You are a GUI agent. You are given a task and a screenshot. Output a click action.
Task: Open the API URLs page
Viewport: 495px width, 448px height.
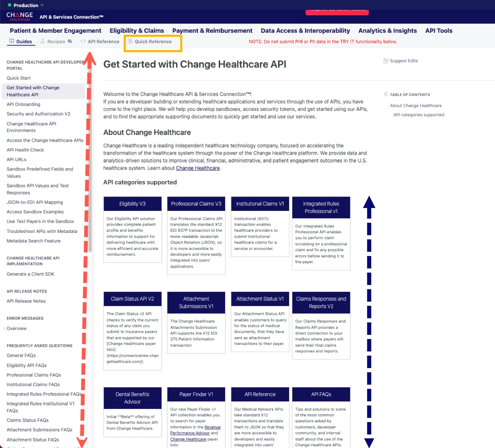(16, 160)
